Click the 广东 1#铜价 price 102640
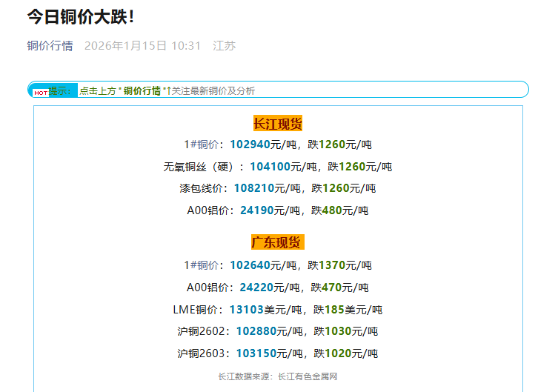This screenshot has width=558, height=392. coord(250,265)
